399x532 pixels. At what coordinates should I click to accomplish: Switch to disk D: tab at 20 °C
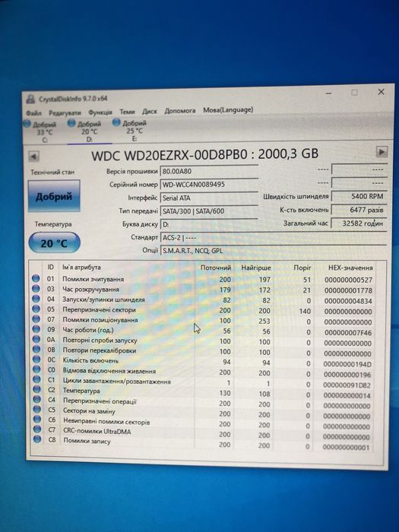point(89,131)
